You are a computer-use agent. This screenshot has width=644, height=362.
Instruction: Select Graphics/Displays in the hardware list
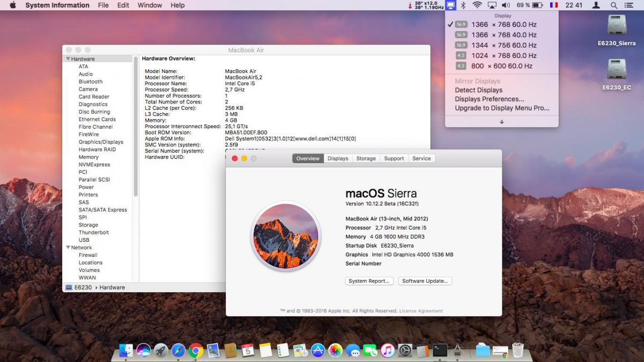(101, 142)
